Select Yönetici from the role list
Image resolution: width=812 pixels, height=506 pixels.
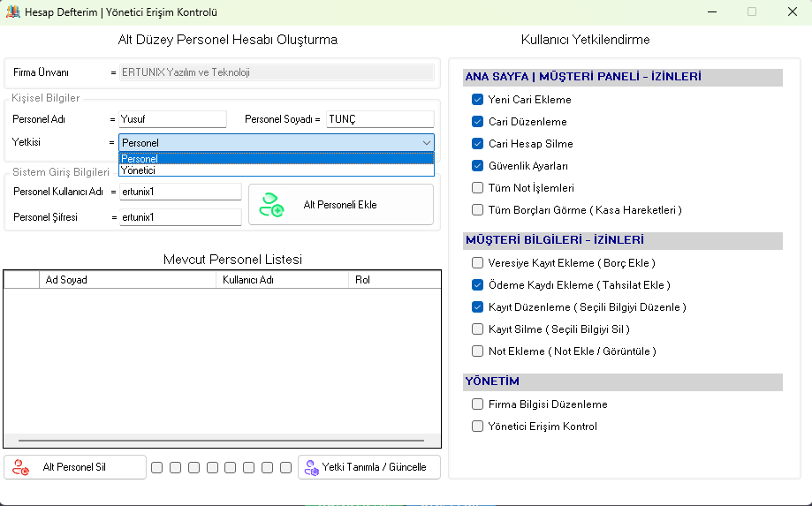(139, 170)
